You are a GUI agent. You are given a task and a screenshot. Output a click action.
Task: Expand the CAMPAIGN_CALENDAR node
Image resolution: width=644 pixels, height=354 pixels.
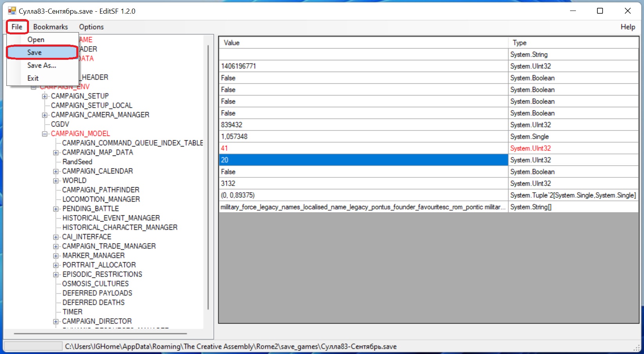click(56, 171)
